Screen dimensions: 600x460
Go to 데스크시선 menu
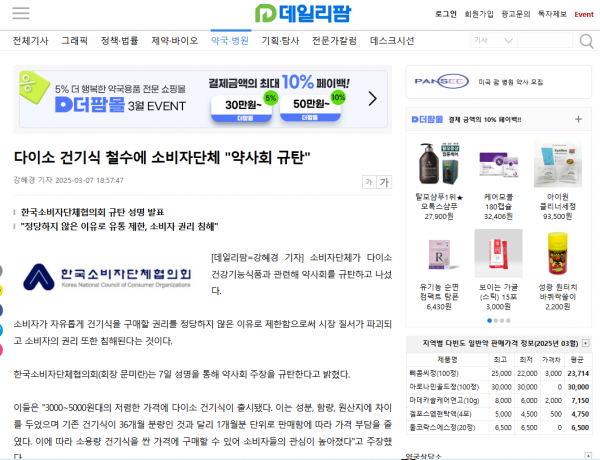[x=392, y=41]
